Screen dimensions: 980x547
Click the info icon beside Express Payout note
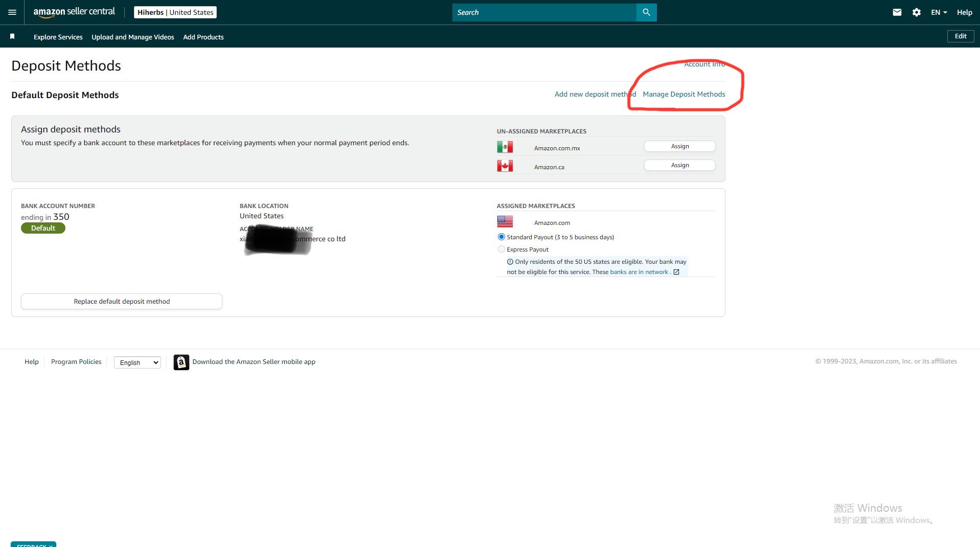coord(510,262)
